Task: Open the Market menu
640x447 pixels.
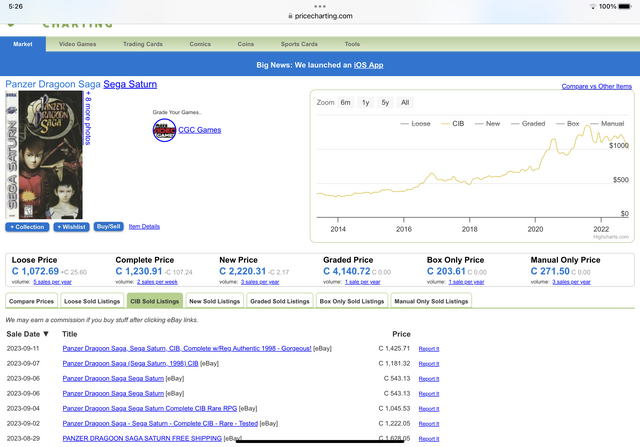Action: (x=23, y=44)
